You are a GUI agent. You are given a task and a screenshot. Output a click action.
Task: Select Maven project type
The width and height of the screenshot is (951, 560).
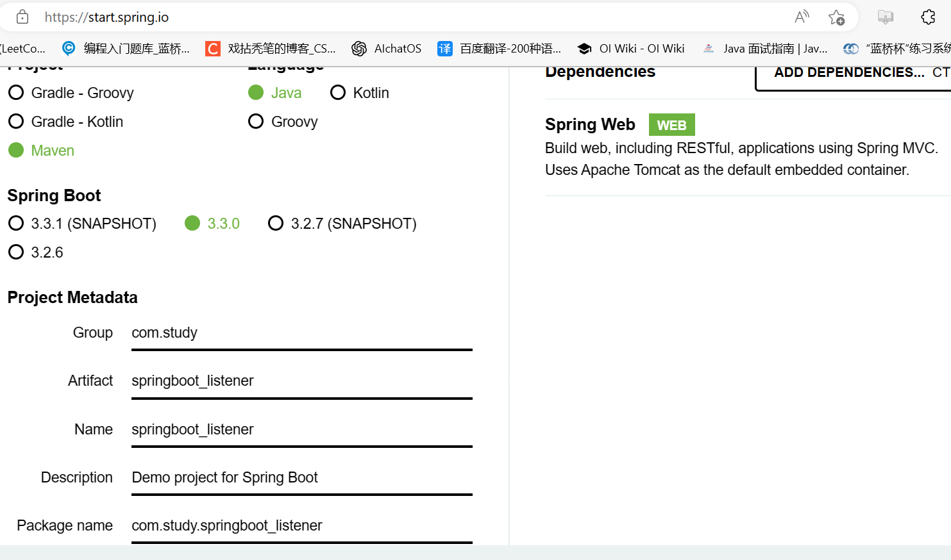click(x=42, y=151)
